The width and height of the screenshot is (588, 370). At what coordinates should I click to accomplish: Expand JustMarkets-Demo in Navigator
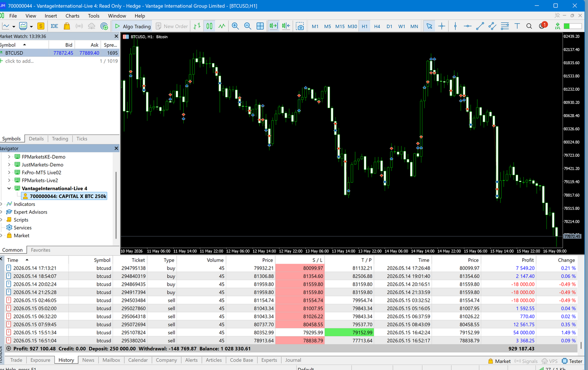pyautogui.click(x=9, y=165)
